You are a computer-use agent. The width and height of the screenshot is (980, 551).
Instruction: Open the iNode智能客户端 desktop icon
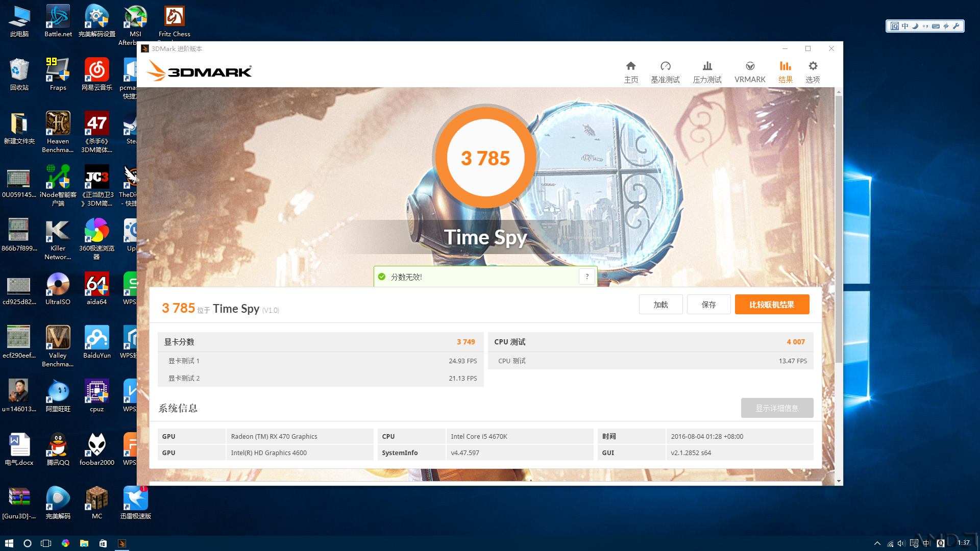[58, 186]
